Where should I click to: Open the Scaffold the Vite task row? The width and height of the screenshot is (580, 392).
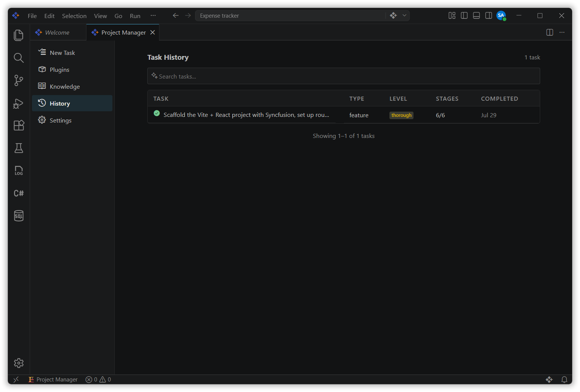344,115
